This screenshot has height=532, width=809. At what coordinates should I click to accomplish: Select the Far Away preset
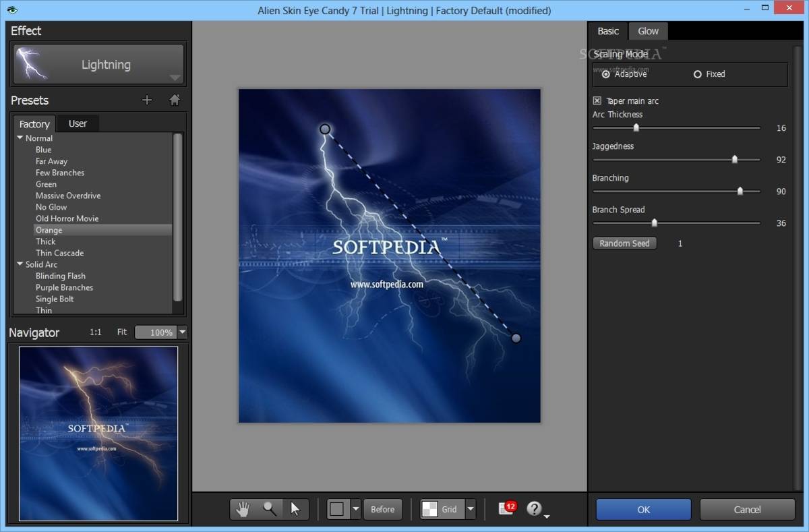(51, 161)
